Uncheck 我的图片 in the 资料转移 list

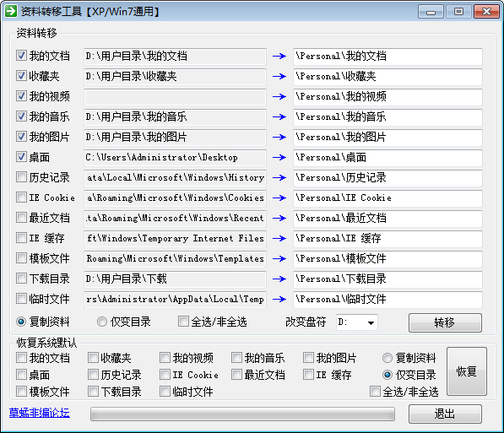point(21,137)
